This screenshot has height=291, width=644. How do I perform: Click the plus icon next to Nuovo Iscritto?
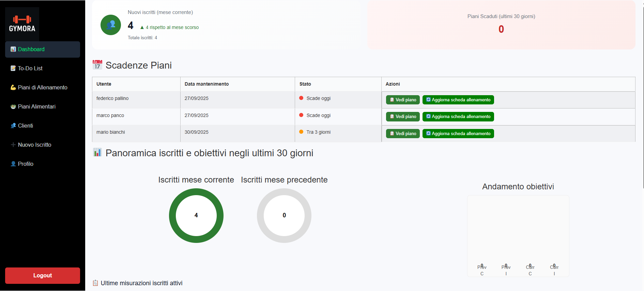13,145
